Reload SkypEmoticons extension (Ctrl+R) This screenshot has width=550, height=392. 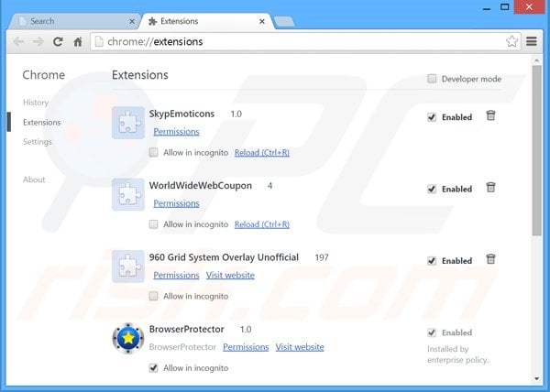262,152
